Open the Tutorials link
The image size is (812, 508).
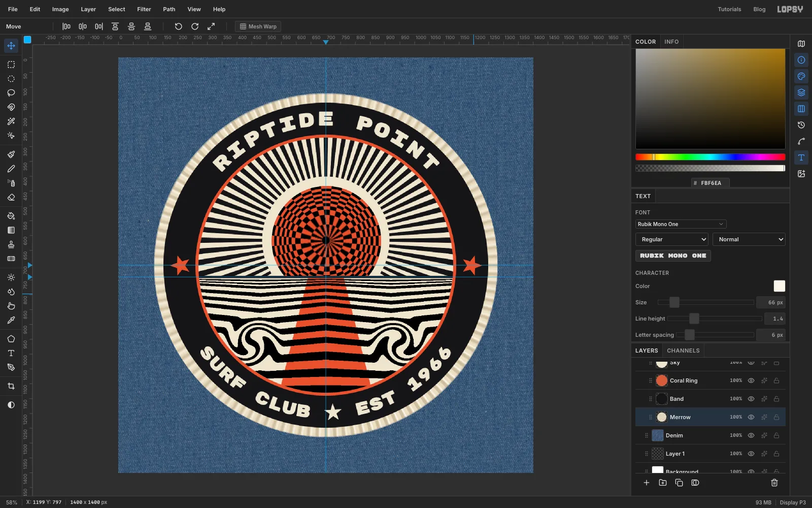[729, 9]
